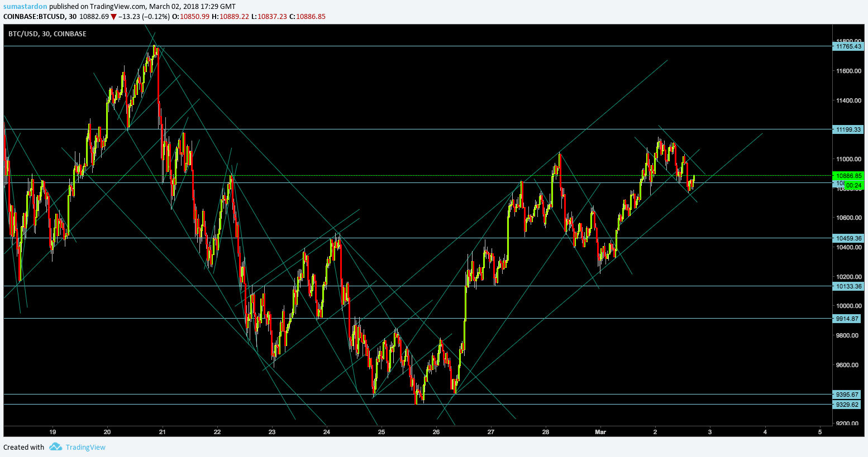Click date 19 on the time axis
The width and height of the screenshot is (868, 457).
coord(53,432)
